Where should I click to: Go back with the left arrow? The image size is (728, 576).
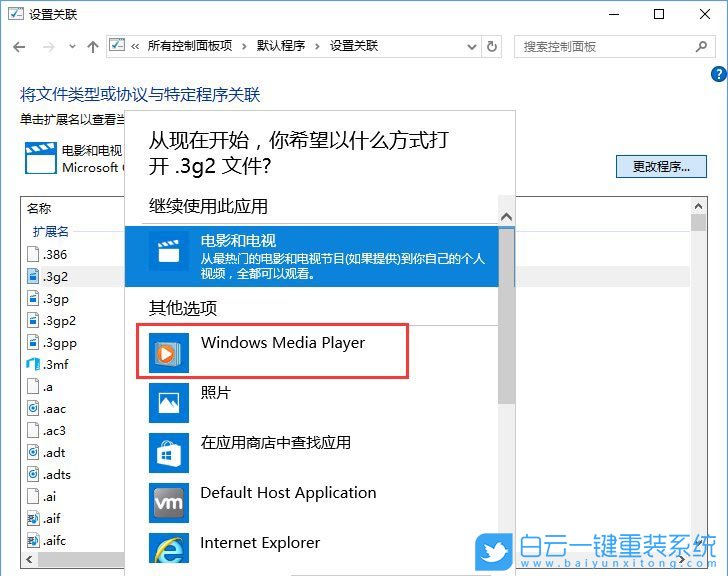19,47
